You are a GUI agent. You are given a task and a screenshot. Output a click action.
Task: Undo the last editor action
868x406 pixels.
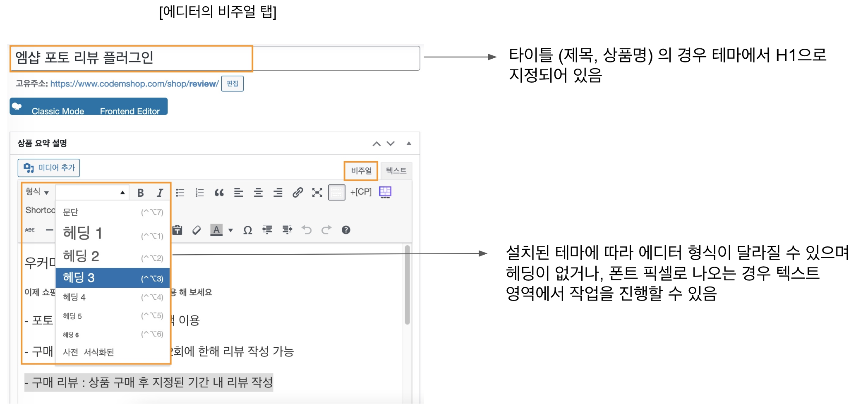(306, 230)
